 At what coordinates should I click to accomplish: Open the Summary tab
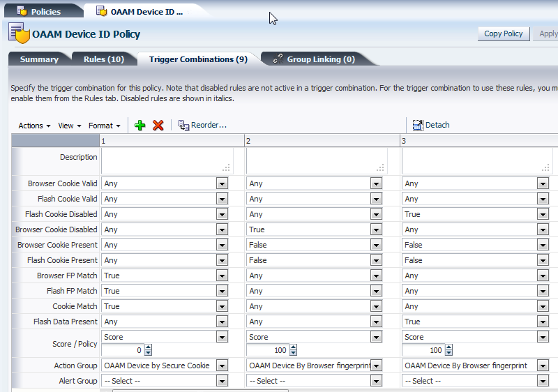click(x=39, y=59)
